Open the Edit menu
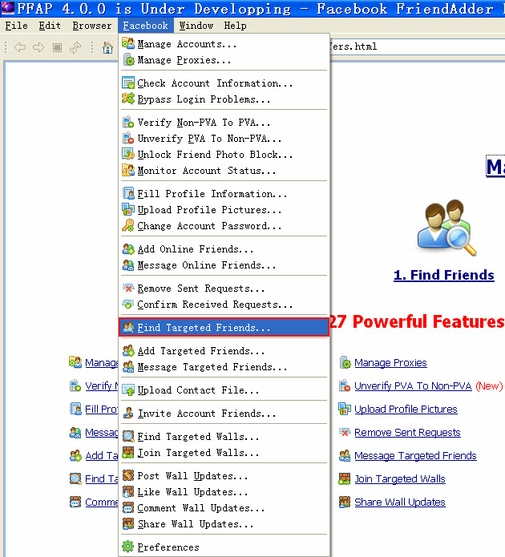The width and height of the screenshot is (505, 557). 50,26
